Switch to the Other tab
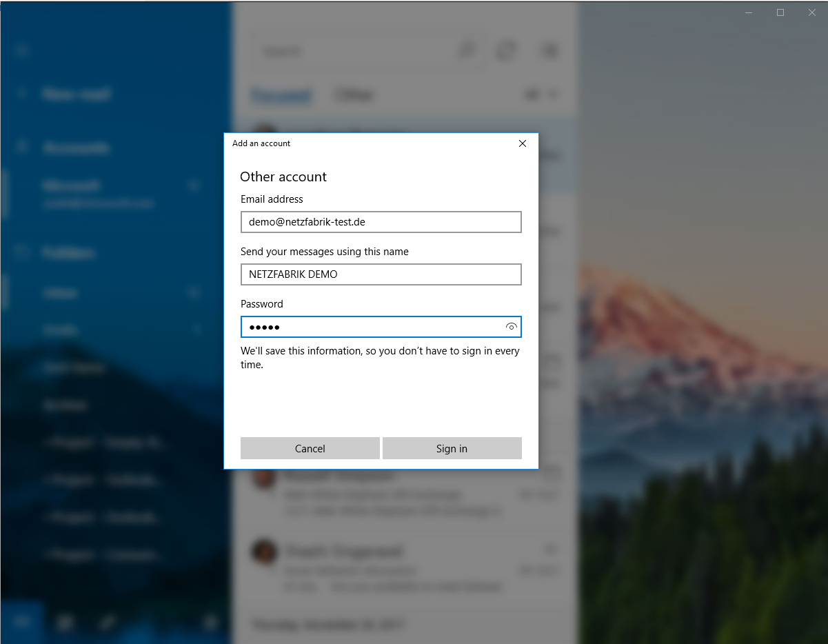This screenshot has width=828, height=644. pos(354,94)
